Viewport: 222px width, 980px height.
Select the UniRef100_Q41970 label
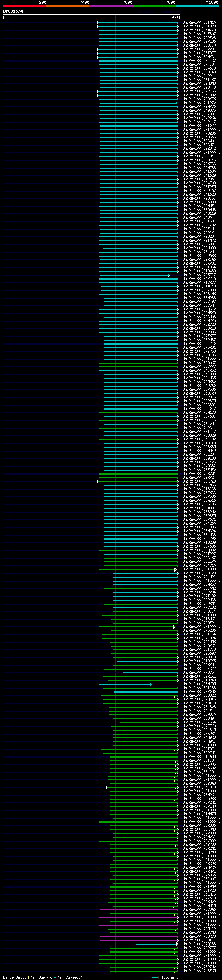coord(199,103)
